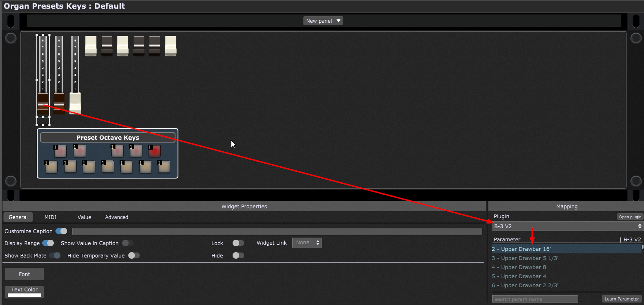Click the search param name field

tap(535, 299)
